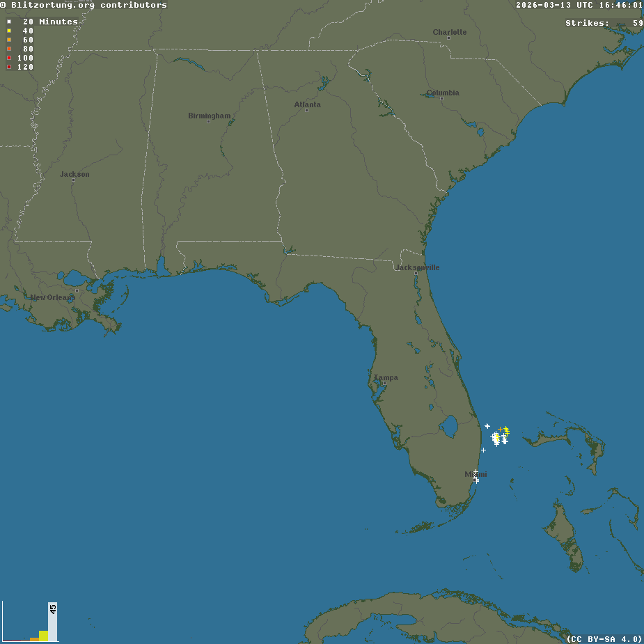This screenshot has width=644, height=644.
Task: Click the Tampa city marker
Action: [x=384, y=383]
